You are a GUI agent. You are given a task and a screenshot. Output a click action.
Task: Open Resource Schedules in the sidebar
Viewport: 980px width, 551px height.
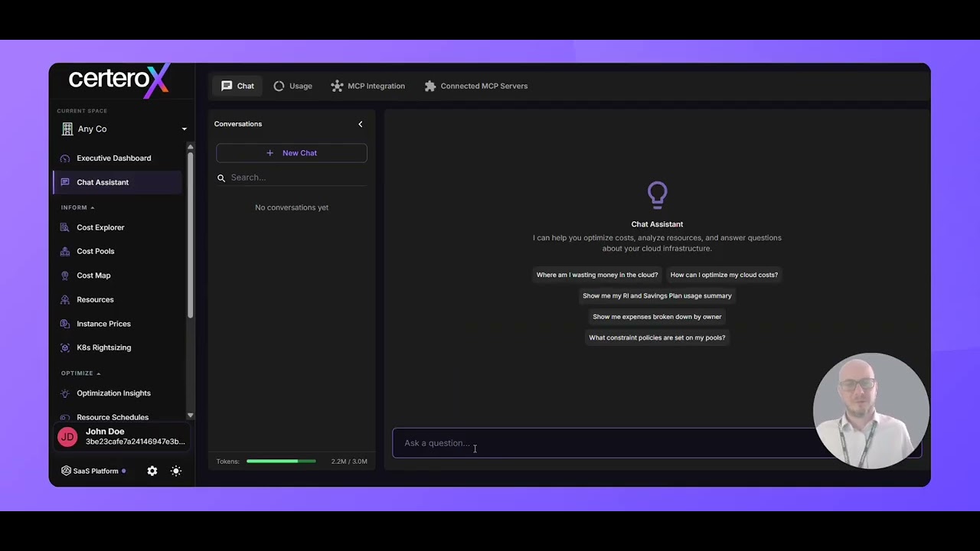117,417
